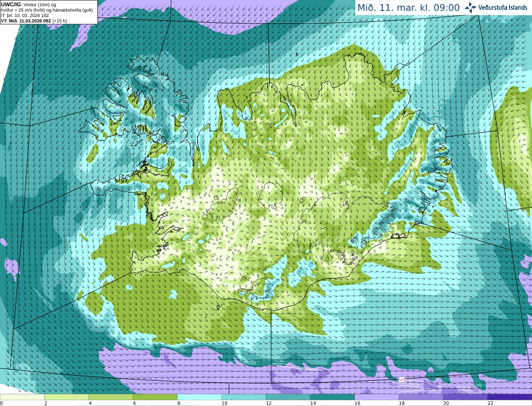Pick the 2–4 m/s legend swatch

point(66,397)
